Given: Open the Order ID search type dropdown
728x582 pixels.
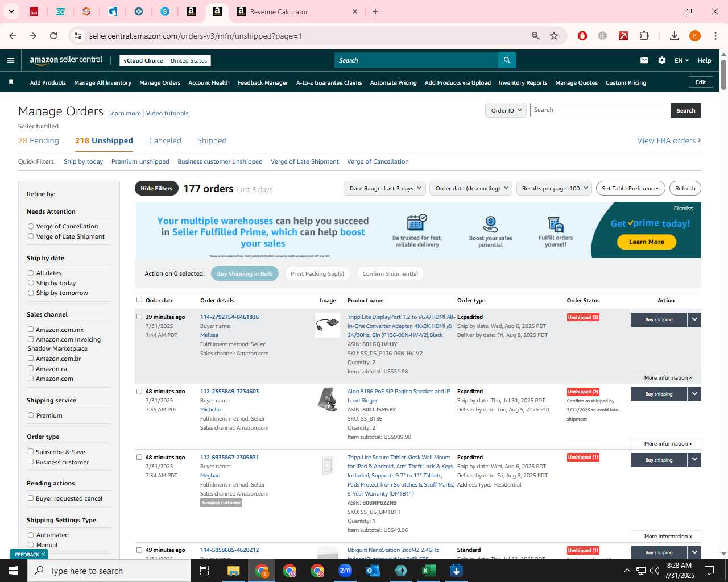Looking at the screenshot, I should [506, 110].
